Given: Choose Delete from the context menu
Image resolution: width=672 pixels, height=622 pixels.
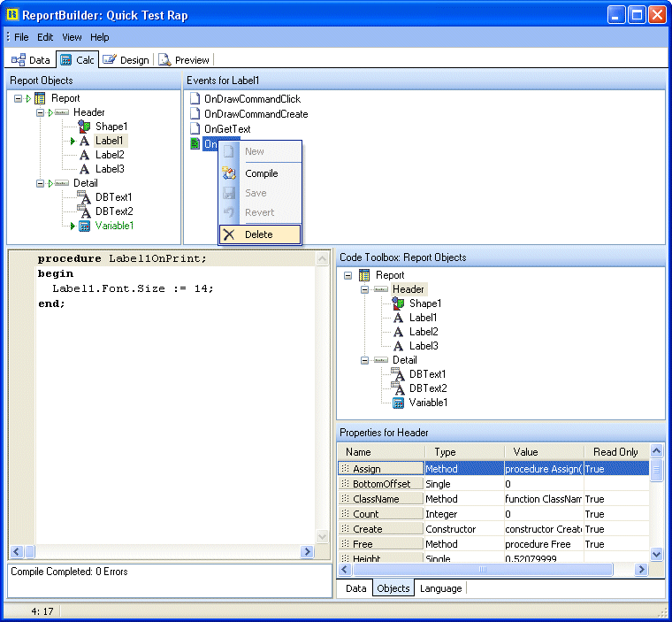Looking at the screenshot, I should (259, 234).
